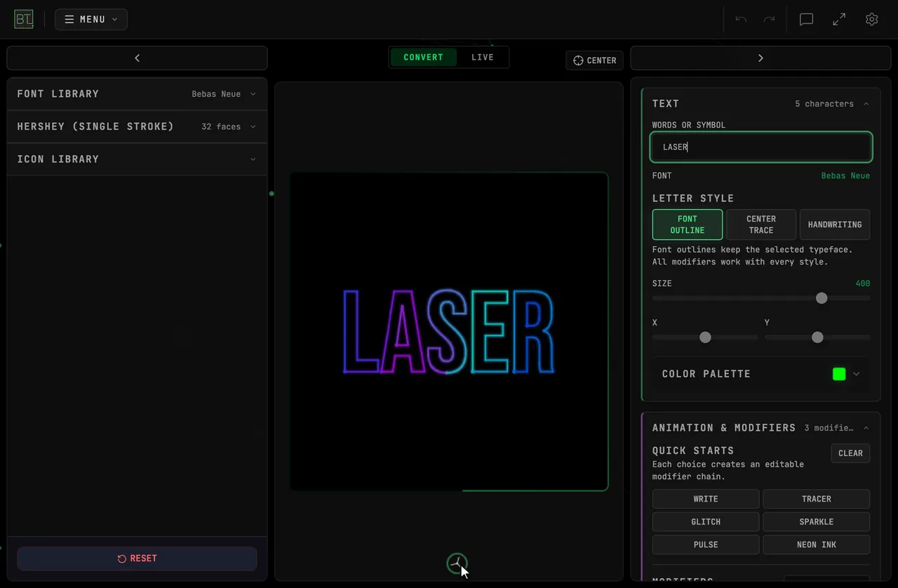Viewport: 898px width, 588px height.
Task: Click the Bebas Neue font link
Action: [x=845, y=175]
